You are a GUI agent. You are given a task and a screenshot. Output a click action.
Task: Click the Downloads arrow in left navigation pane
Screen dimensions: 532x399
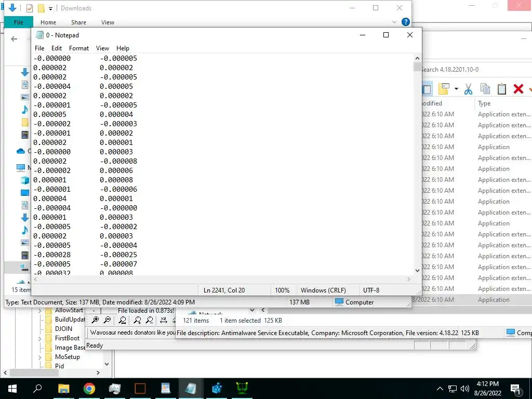click(x=25, y=72)
